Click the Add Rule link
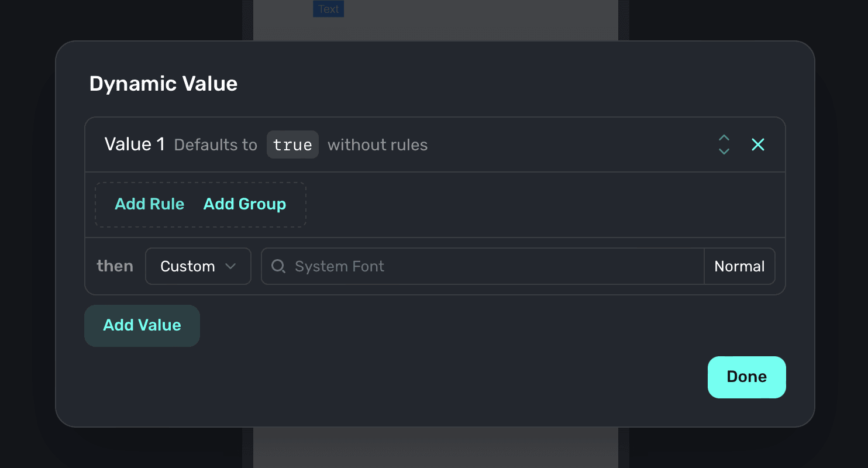The height and width of the screenshot is (468, 868). point(149,204)
